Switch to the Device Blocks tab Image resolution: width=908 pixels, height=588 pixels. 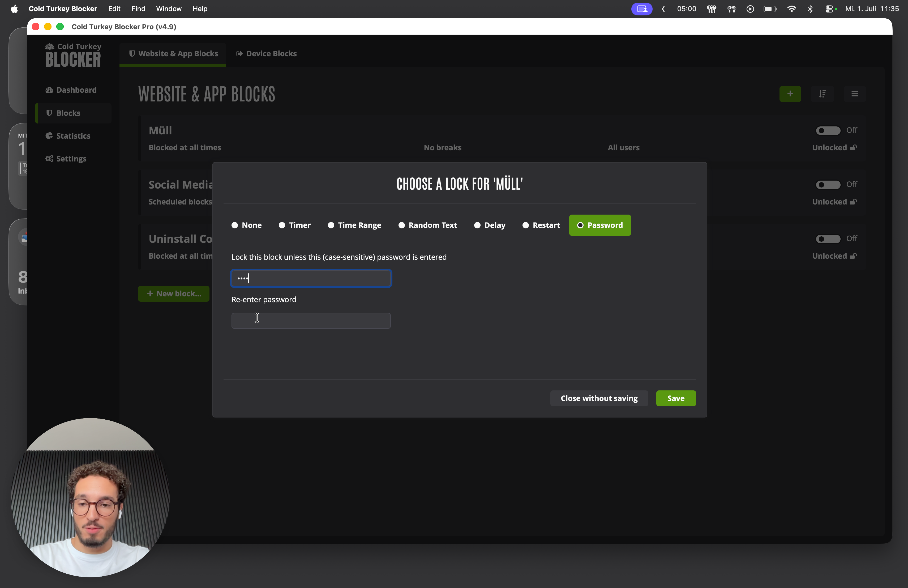(266, 54)
